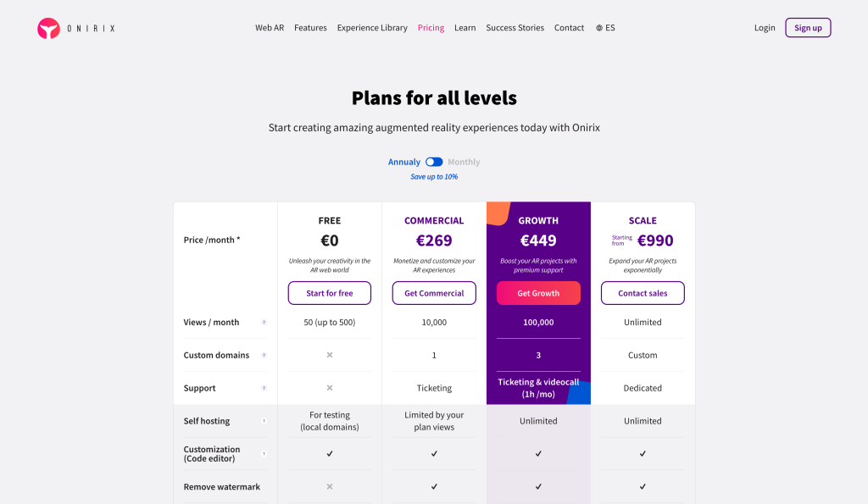Viewport: 868px width, 504px height.
Task: Open the Experience Library page
Action: pyautogui.click(x=372, y=27)
